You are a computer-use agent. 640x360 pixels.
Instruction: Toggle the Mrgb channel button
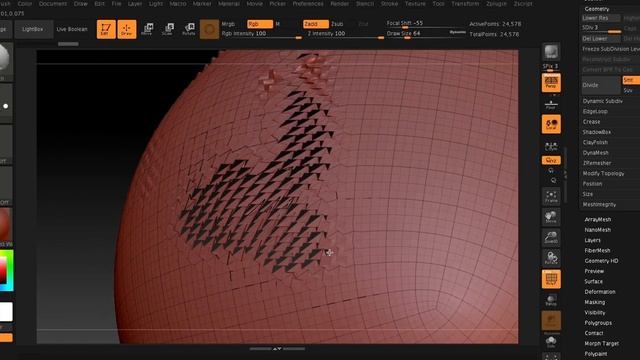[229, 24]
